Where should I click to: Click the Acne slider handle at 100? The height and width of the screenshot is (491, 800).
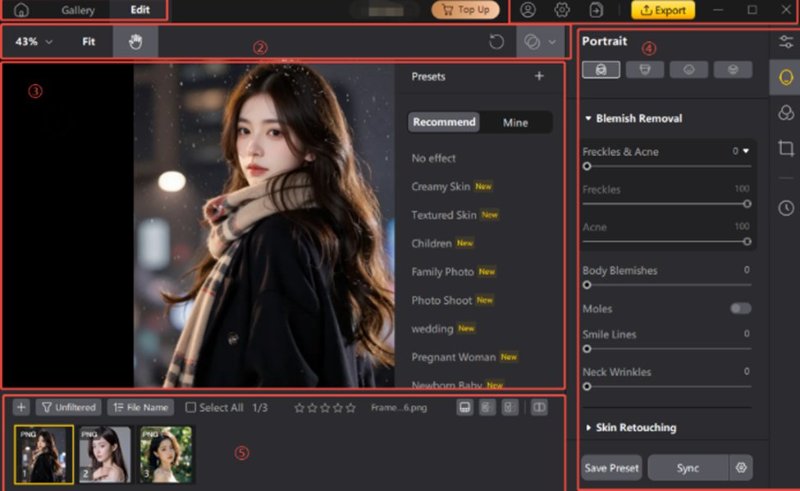click(747, 241)
